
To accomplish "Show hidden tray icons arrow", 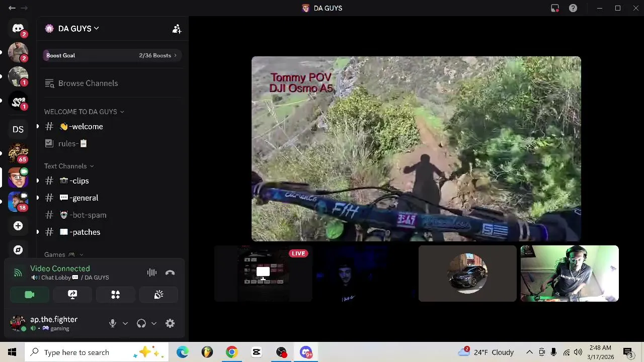I will click(529, 352).
